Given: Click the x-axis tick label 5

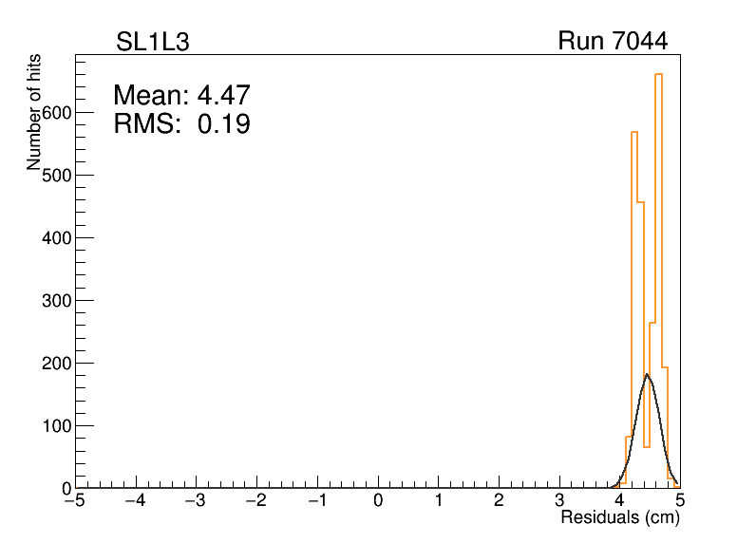Looking at the screenshot, I should click(679, 501).
